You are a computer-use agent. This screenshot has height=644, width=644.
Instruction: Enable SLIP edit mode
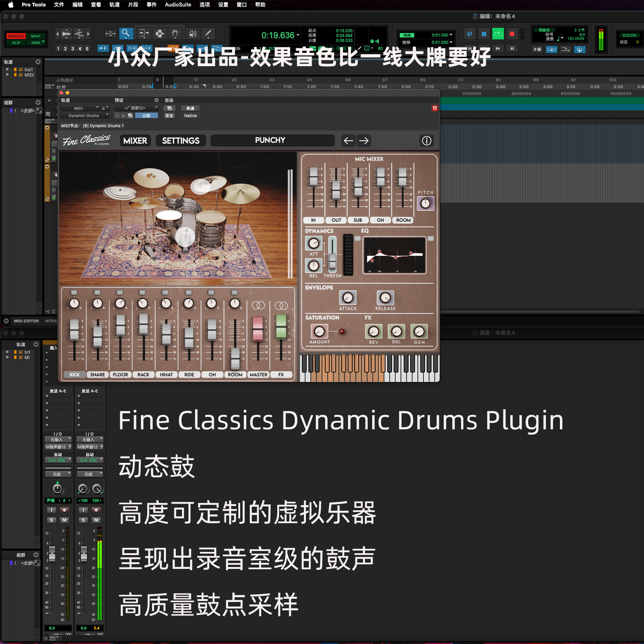tap(16, 42)
